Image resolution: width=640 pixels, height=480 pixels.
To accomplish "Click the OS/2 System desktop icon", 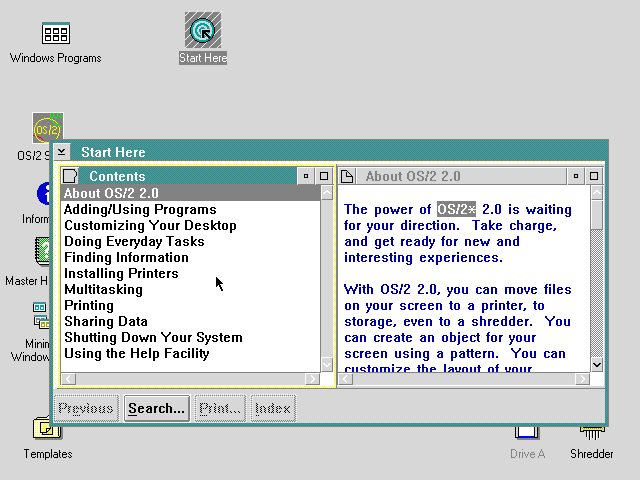I will 48,128.
